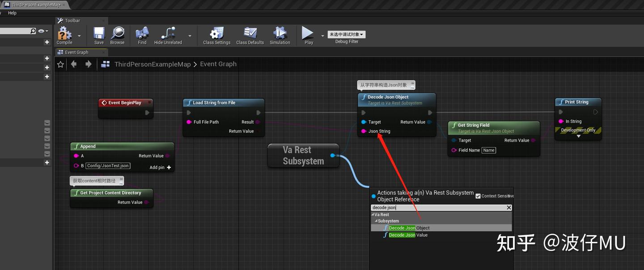
Task: Open the Content Browser via Browse icon
Action: (x=117, y=34)
